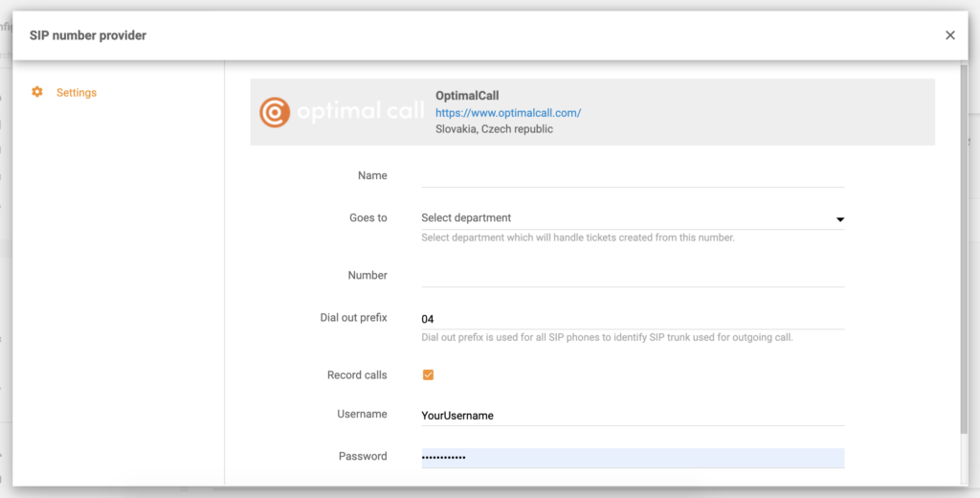Select the Settings sidebar item
The image size is (980, 498).
[x=76, y=93]
